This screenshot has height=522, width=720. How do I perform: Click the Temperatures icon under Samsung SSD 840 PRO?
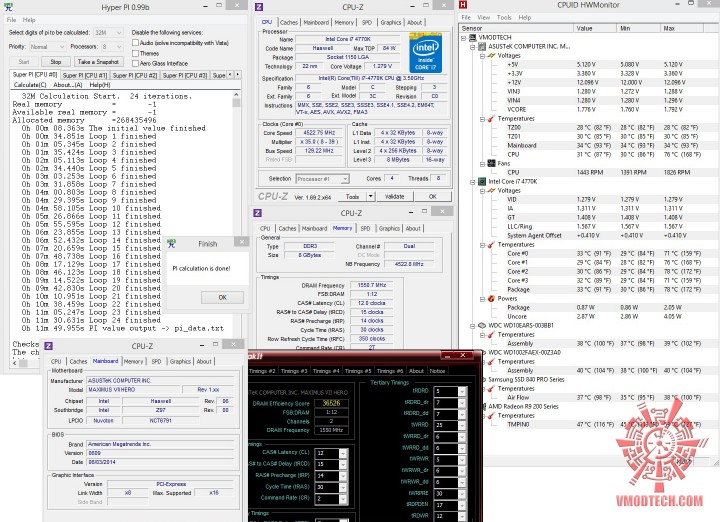491,388
